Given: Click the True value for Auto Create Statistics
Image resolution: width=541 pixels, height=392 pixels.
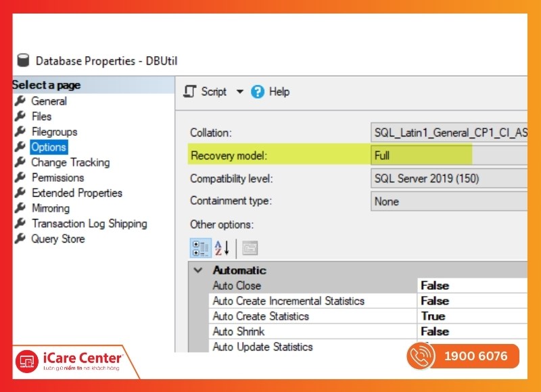Looking at the screenshot, I should point(433,316).
